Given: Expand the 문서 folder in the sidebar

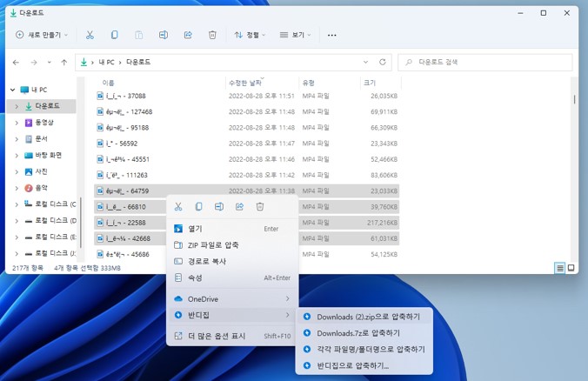Looking at the screenshot, I should click(x=17, y=139).
